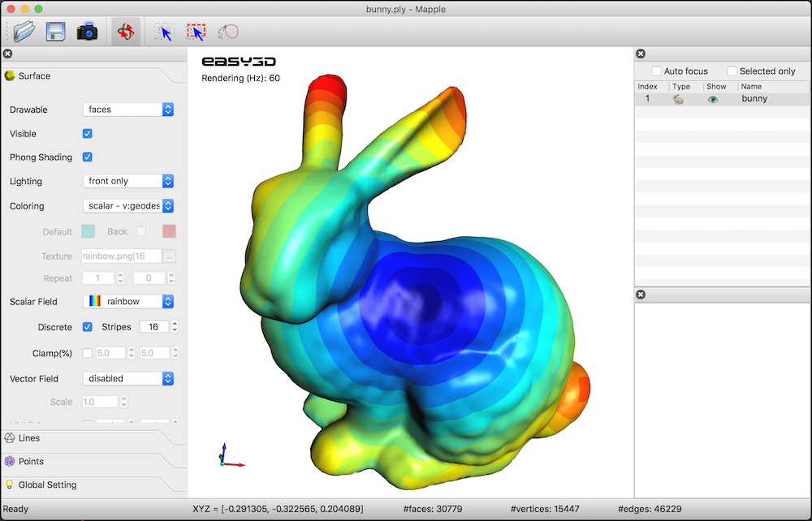Check the Auto focus option
812x521 pixels.
pyautogui.click(x=656, y=71)
